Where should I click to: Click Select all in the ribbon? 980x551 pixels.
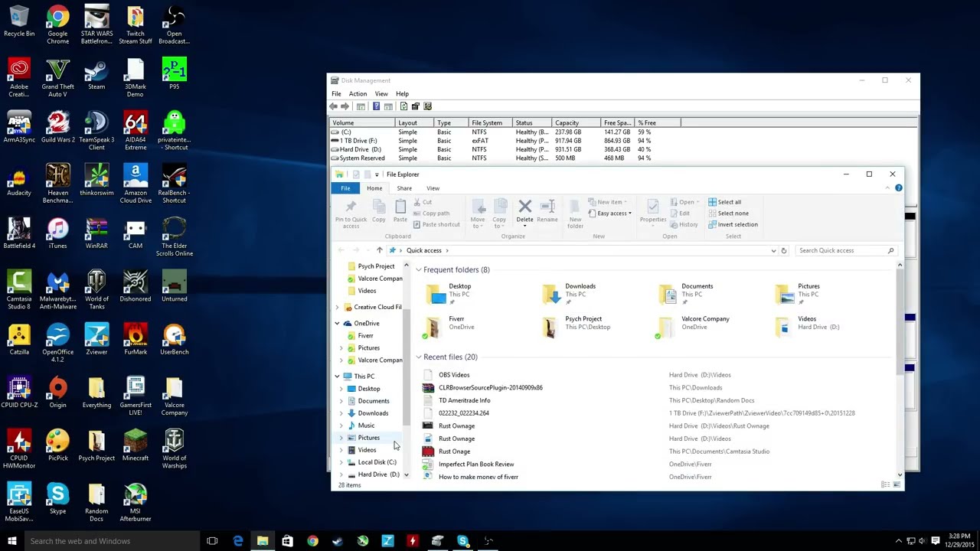[x=724, y=202]
